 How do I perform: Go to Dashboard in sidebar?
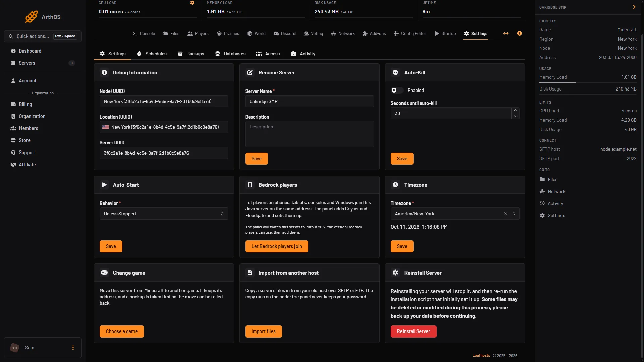coord(43,51)
